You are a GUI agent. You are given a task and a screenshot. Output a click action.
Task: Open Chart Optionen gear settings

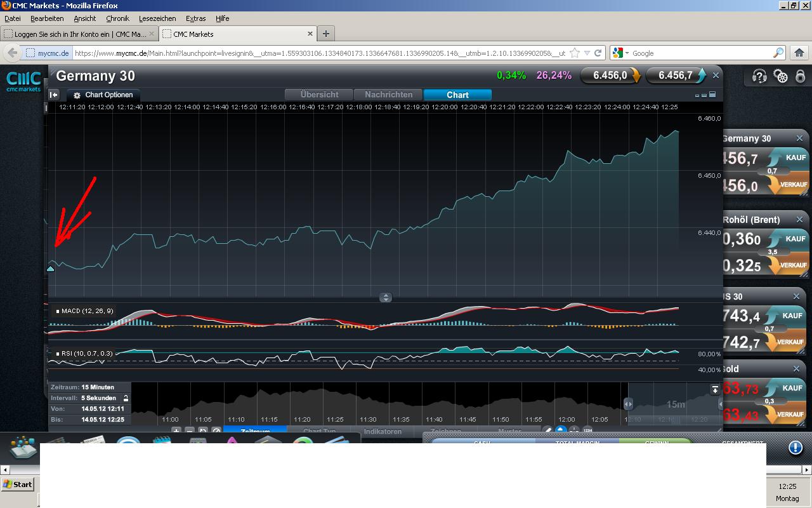(x=77, y=95)
